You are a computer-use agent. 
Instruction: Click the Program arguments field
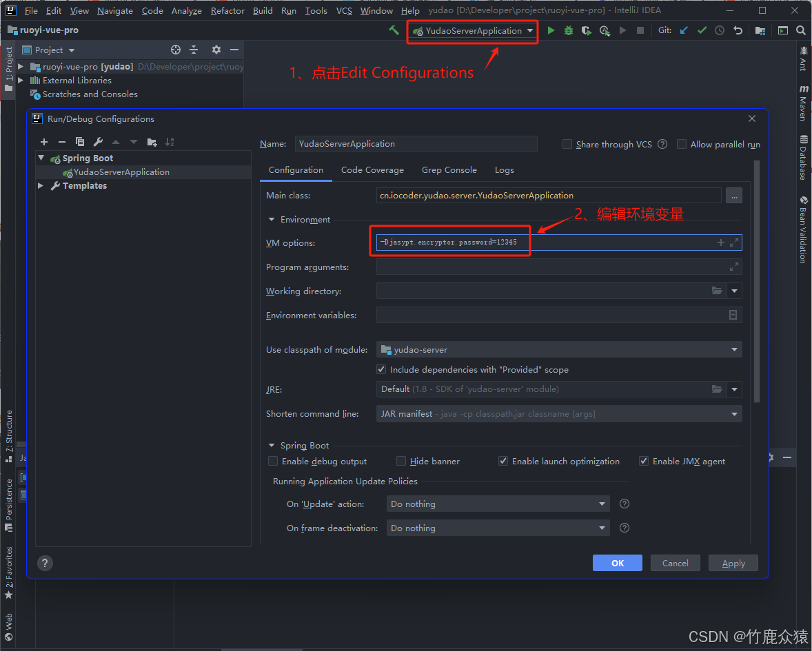tap(559, 267)
